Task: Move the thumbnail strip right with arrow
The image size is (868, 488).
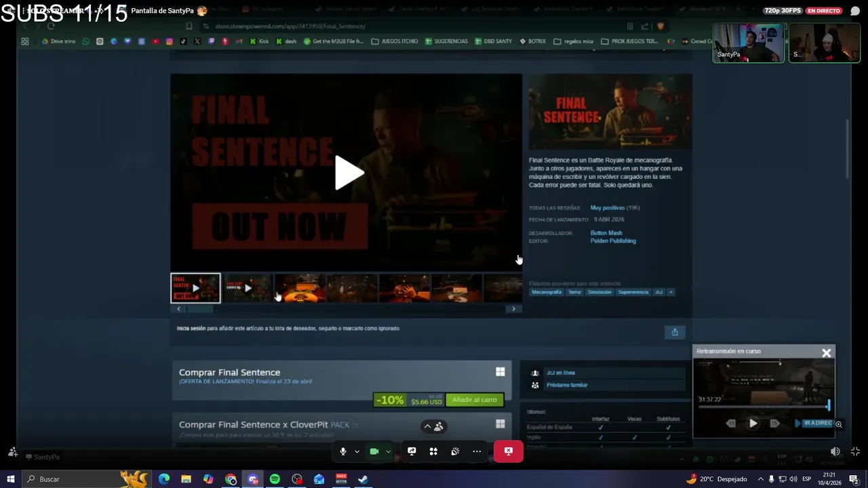Action: pyautogui.click(x=513, y=309)
